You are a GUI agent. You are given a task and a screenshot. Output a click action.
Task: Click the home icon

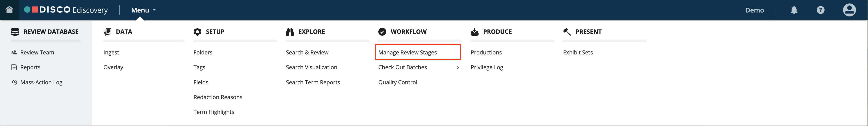click(9, 10)
